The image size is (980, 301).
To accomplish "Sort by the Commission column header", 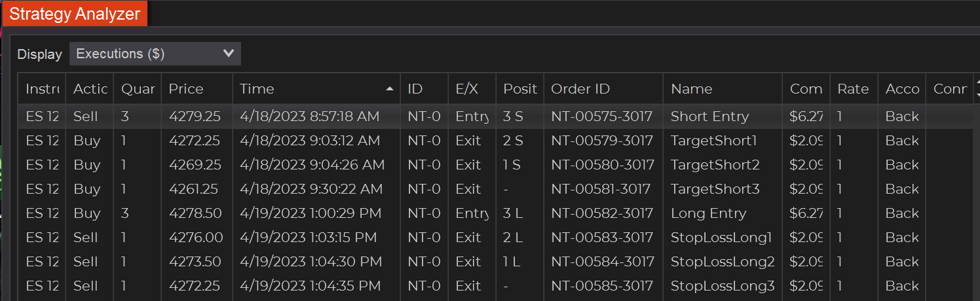I will tap(806, 89).
